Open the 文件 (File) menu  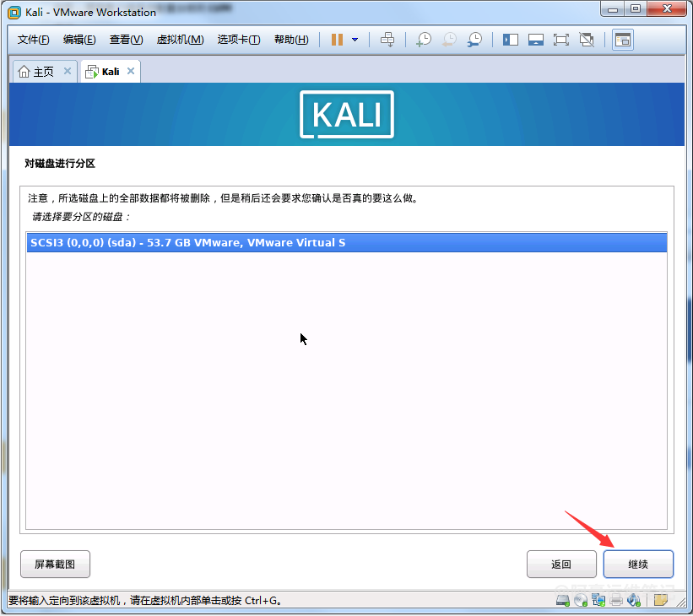33,40
